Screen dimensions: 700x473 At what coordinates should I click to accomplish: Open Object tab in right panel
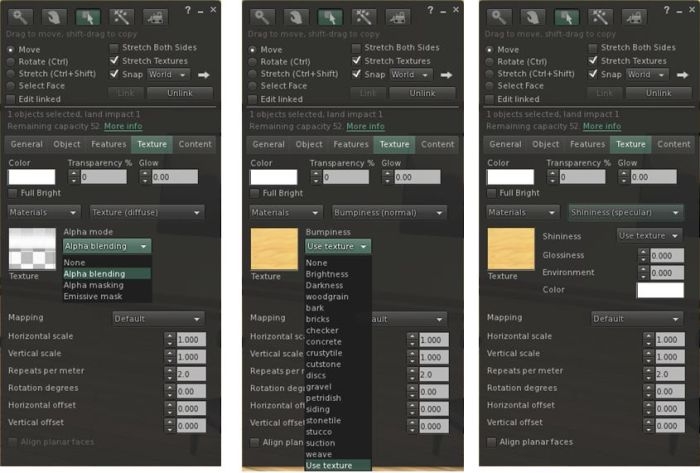tap(545, 144)
